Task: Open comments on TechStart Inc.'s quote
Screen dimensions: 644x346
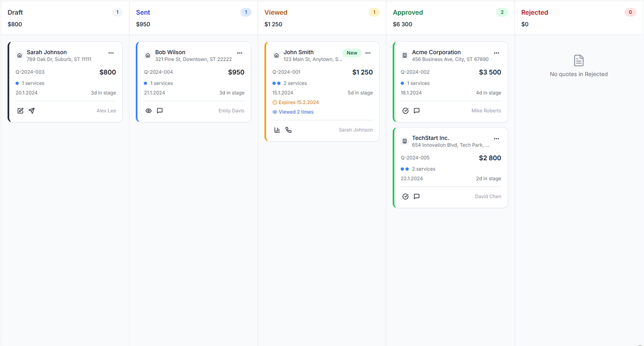Action: tap(416, 196)
